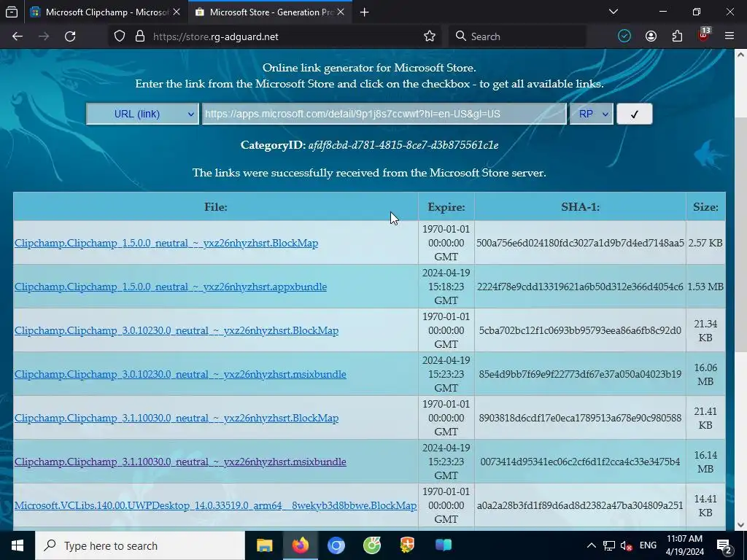Click the address bar URL
This screenshot has width=747, height=560.
[216, 36]
